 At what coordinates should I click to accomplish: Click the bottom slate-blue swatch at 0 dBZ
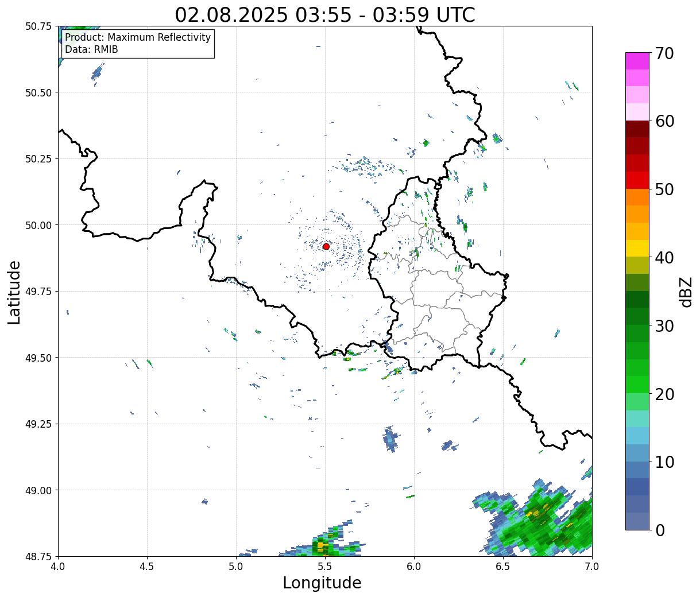click(637, 521)
